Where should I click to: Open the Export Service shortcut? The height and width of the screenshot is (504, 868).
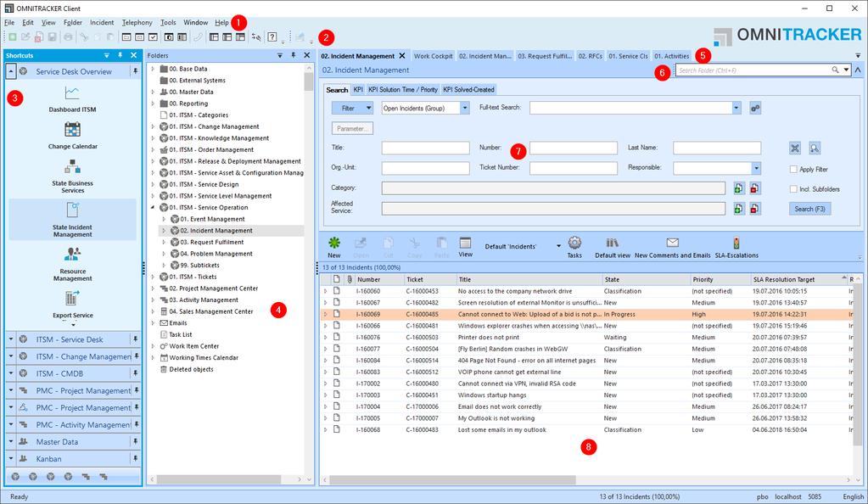click(72, 305)
